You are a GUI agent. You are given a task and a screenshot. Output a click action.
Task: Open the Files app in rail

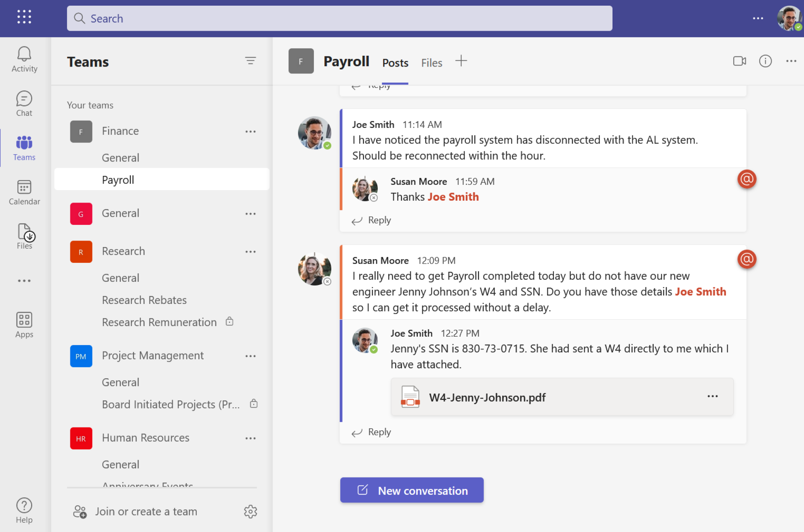tap(24, 236)
